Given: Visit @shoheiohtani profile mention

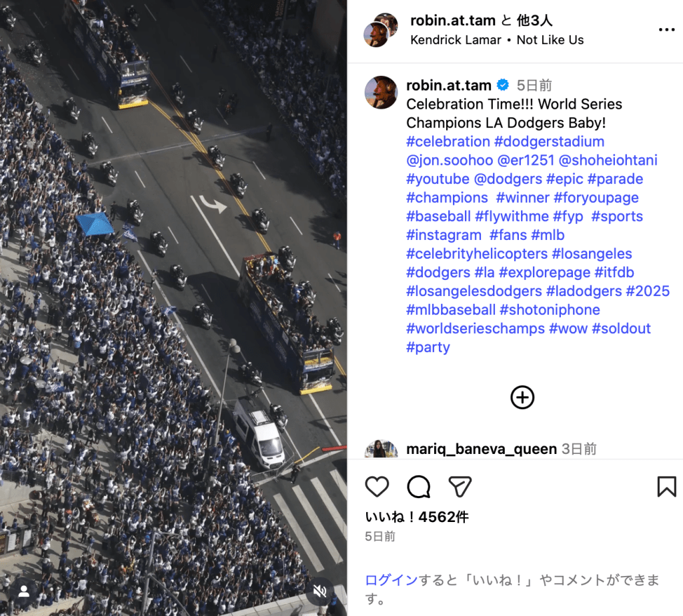Looking at the screenshot, I should click(608, 160).
